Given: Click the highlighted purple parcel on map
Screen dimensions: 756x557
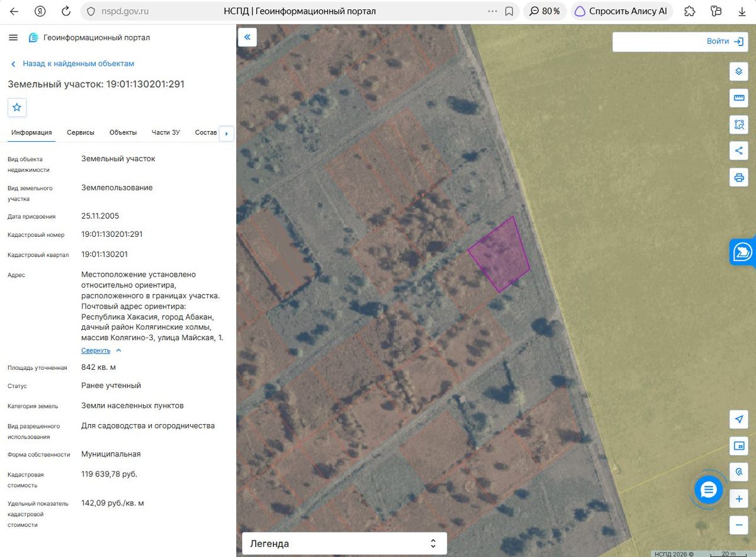Looking at the screenshot, I should point(500,255).
